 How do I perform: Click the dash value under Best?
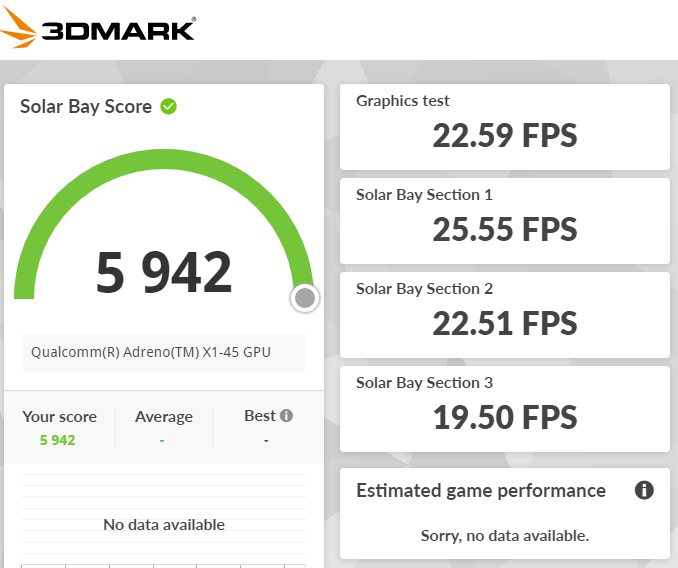266,440
